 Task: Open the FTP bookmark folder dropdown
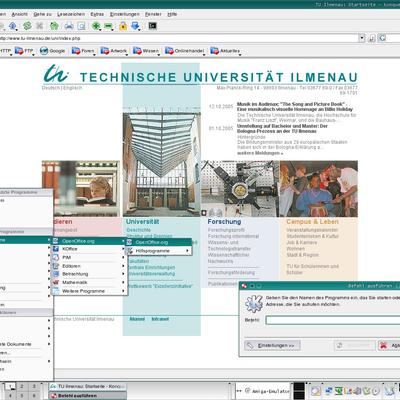tap(25, 51)
